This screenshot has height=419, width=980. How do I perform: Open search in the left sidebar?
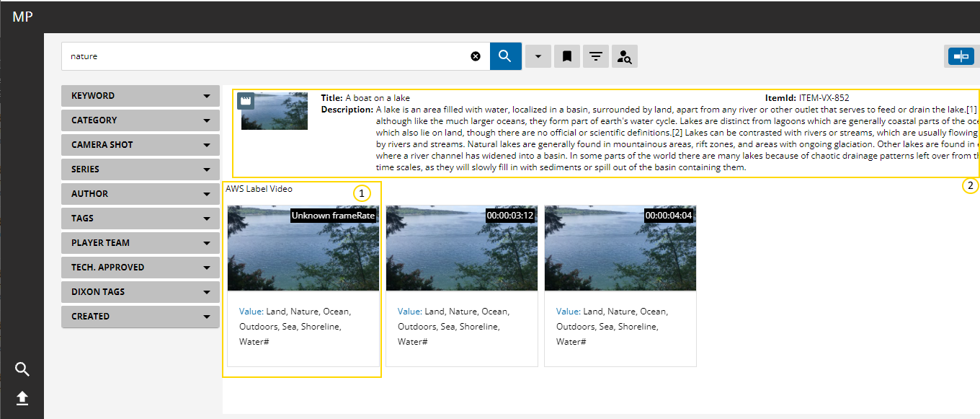pos(22,370)
